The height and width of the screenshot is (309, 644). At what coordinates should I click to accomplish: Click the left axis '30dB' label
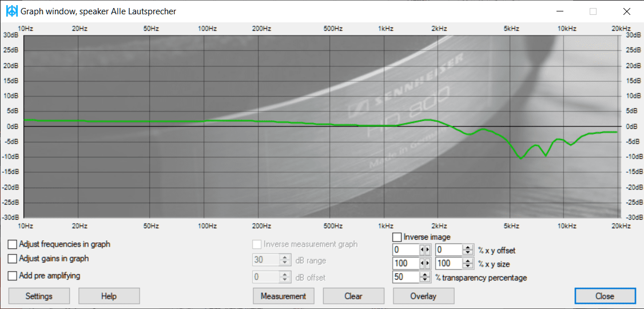click(11, 35)
